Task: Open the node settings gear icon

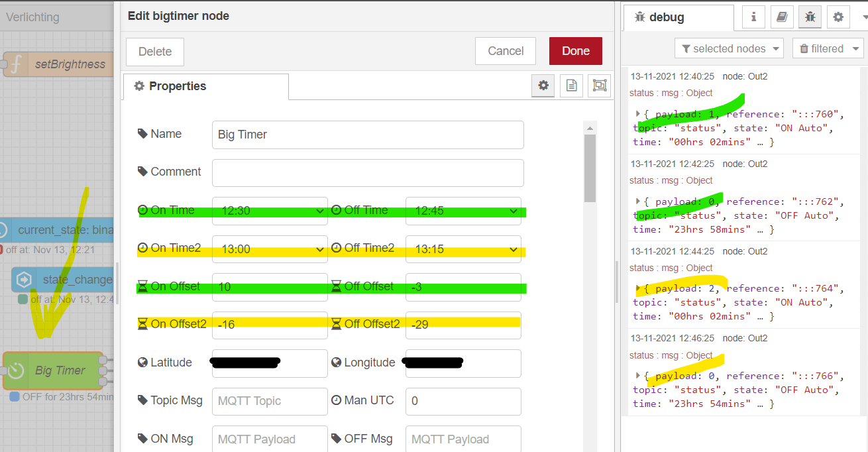Action: (543, 85)
